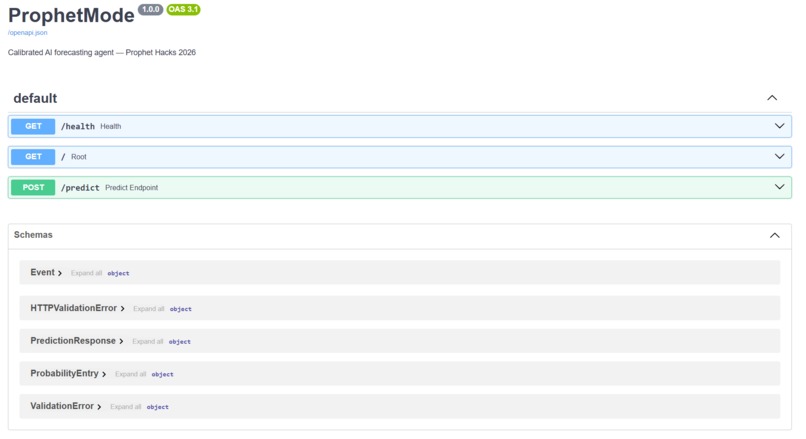Click the Schemas heading
This screenshot has width=806, height=439.
[x=33, y=234]
